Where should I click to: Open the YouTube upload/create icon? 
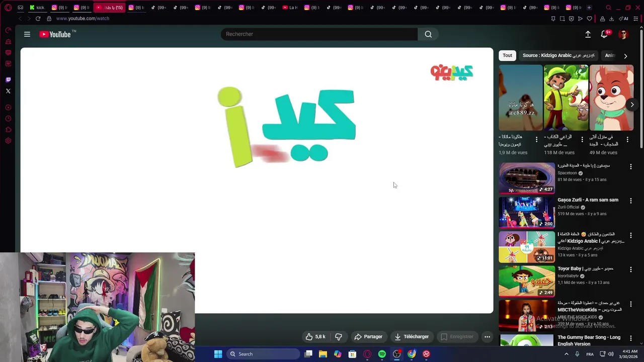588,34
